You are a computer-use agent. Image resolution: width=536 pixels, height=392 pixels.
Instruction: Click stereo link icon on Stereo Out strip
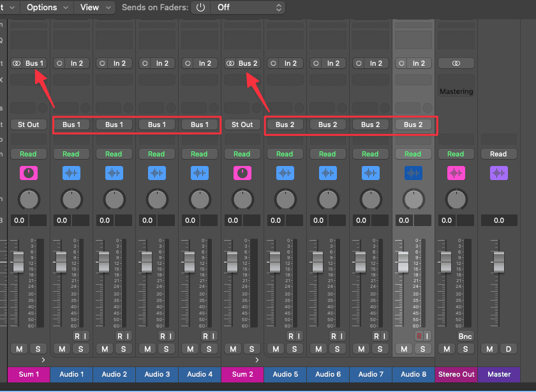point(456,63)
